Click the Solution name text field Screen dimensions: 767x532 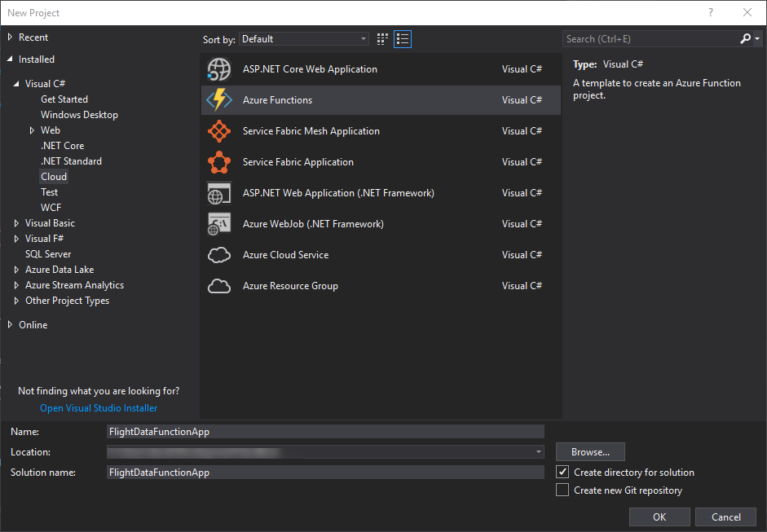point(325,472)
